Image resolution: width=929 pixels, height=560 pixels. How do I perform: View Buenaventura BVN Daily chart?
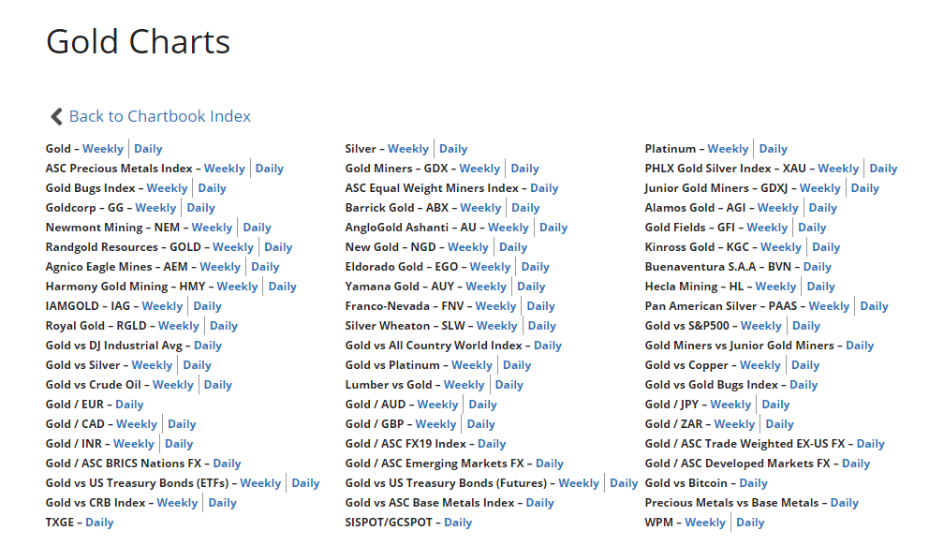[x=818, y=266]
